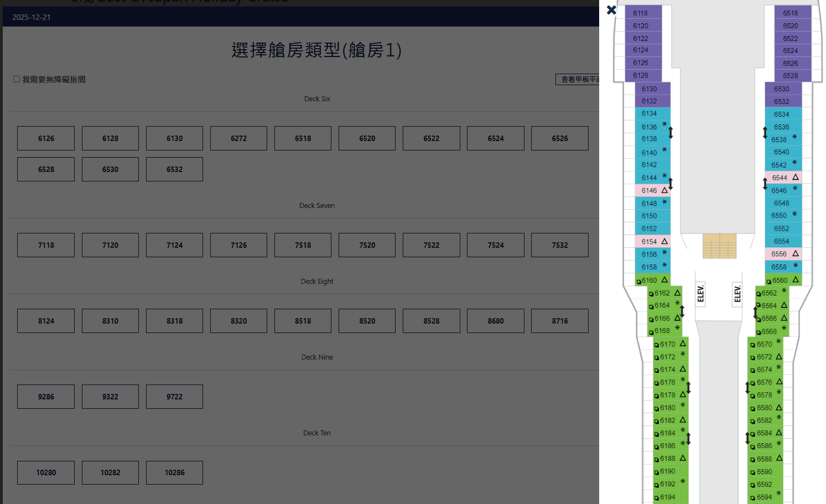The width and height of the screenshot is (826, 504).
Task: Click purple cabin 6118 on deck map
Action: pyautogui.click(x=643, y=13)
